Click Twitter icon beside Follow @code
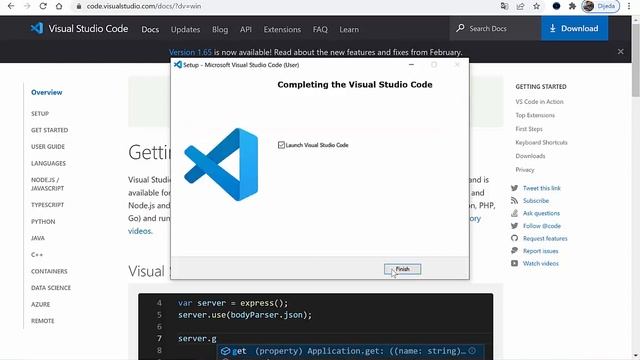640x360 pixels. click(514, 226)
